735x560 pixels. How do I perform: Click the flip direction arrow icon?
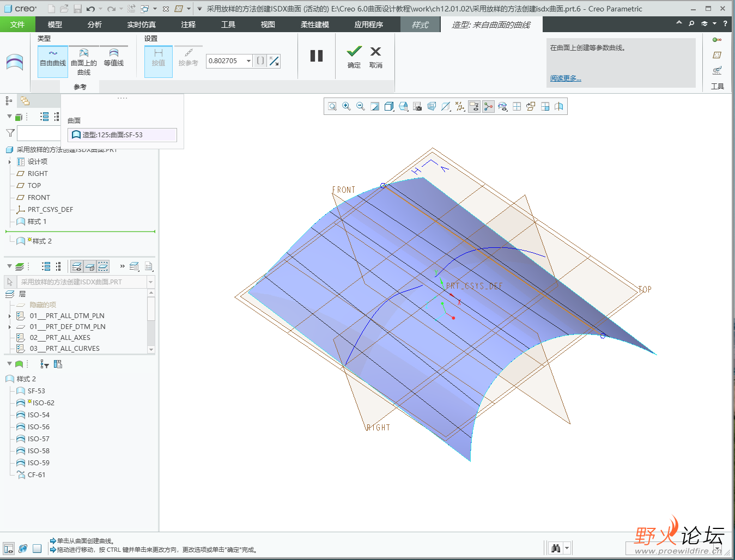[274, 61]
